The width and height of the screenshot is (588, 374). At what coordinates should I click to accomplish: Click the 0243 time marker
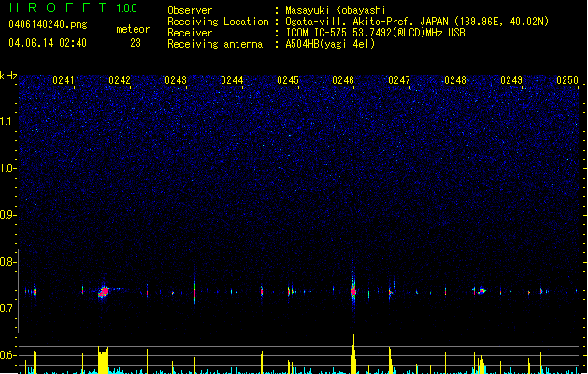click(176, 80)
